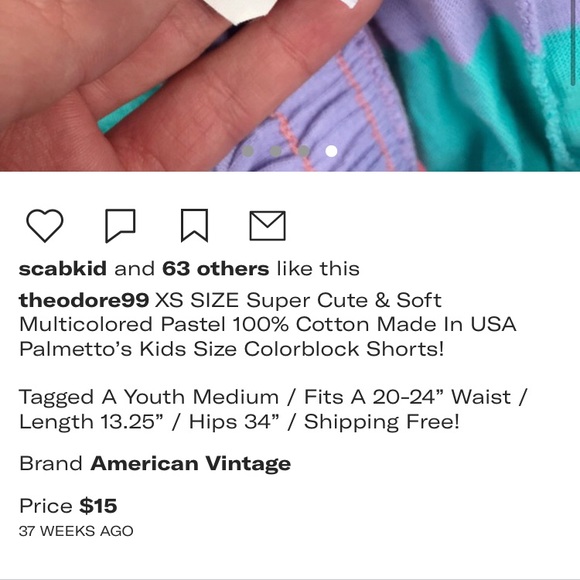Image resolution: width=580 pixels, height=580 pixels.
Task: Open the American Vintage brand page
Action: pyautogui.click(x=190, y=463)
